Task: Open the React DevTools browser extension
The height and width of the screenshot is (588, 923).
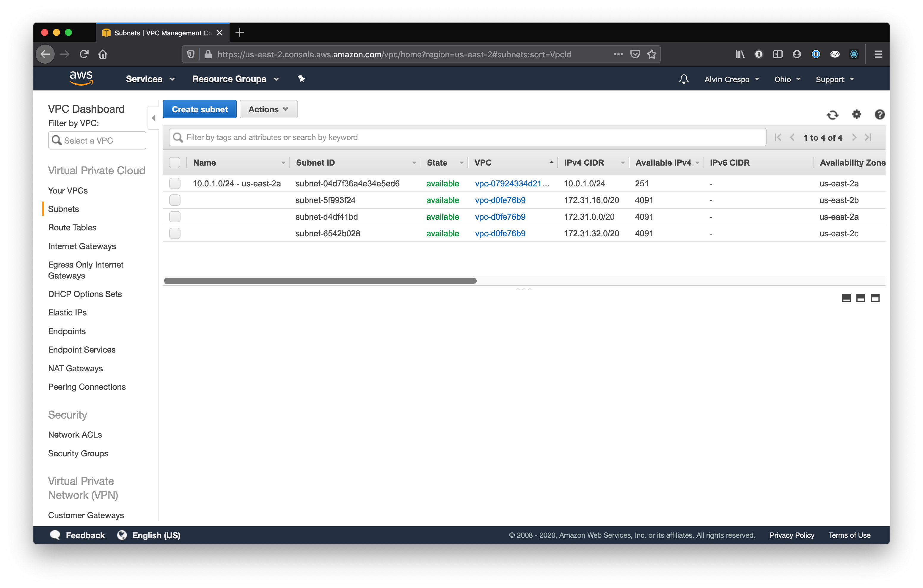Action: click(854, 54)
